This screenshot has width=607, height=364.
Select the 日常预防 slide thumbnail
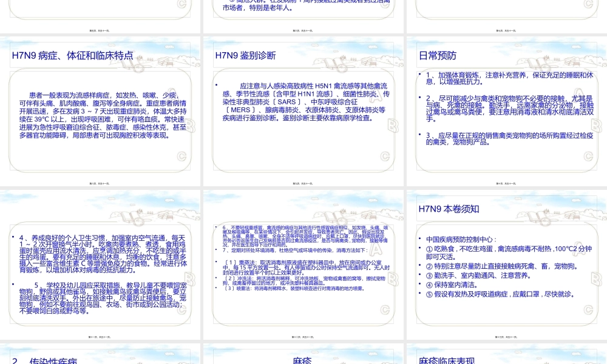[507, 112]
